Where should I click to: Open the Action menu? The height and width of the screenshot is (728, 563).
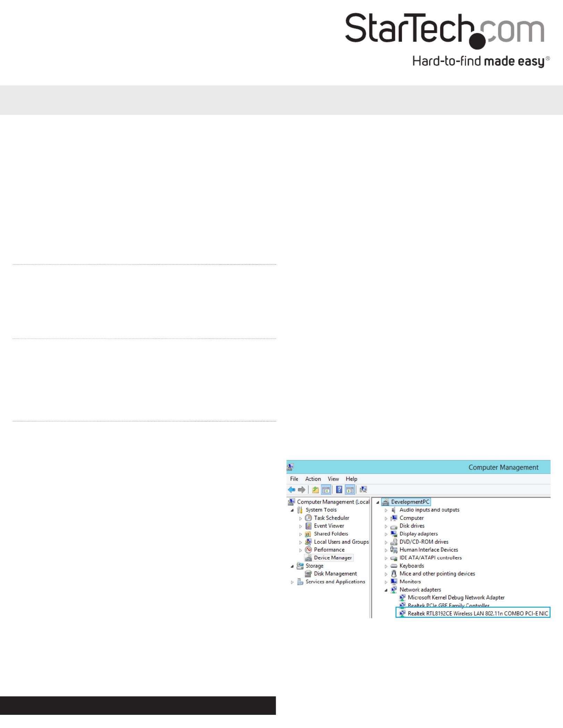tap(313, 479)
